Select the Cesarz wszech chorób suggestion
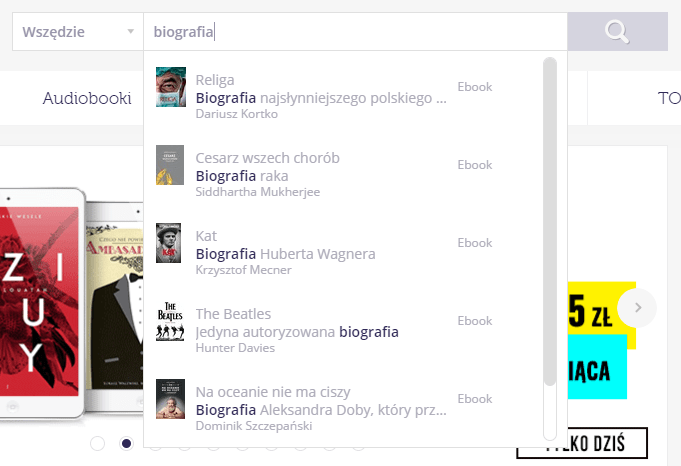 tap(268, 158)
